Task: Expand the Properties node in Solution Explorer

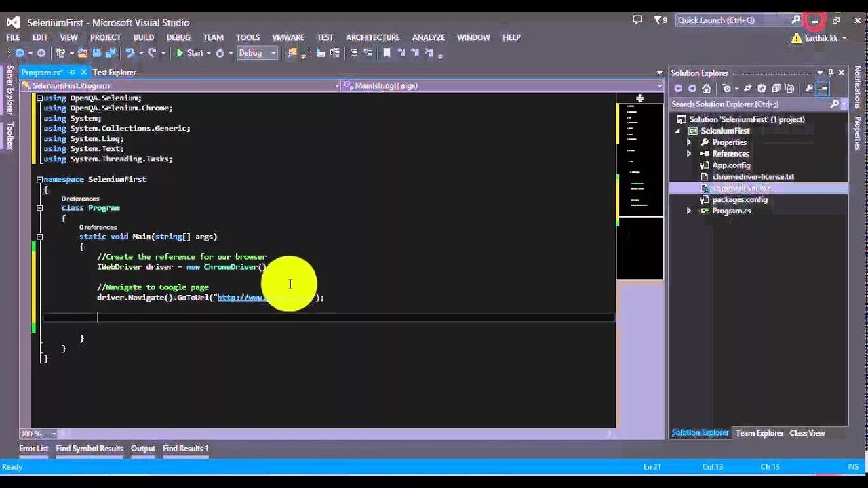Action: click(x=689, y=142)
